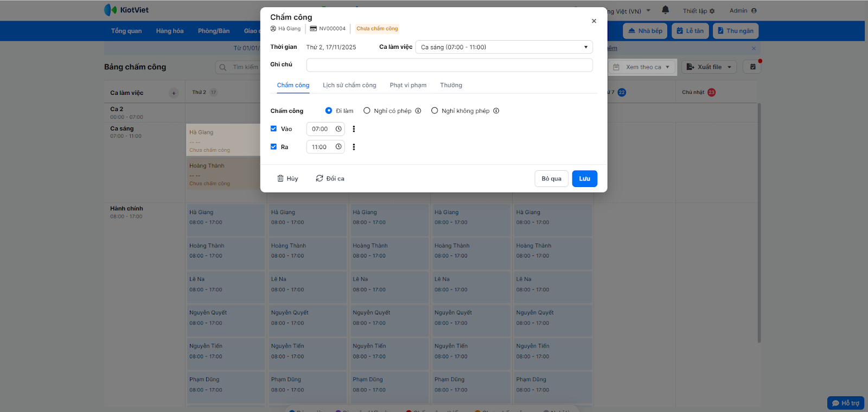Open the notification bell in the header
Screen dimensions: 868x412
tap(666, 10)
